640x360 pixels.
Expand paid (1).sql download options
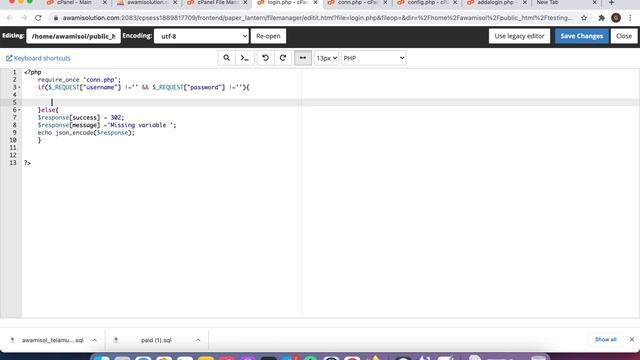[x=198, y=340]
